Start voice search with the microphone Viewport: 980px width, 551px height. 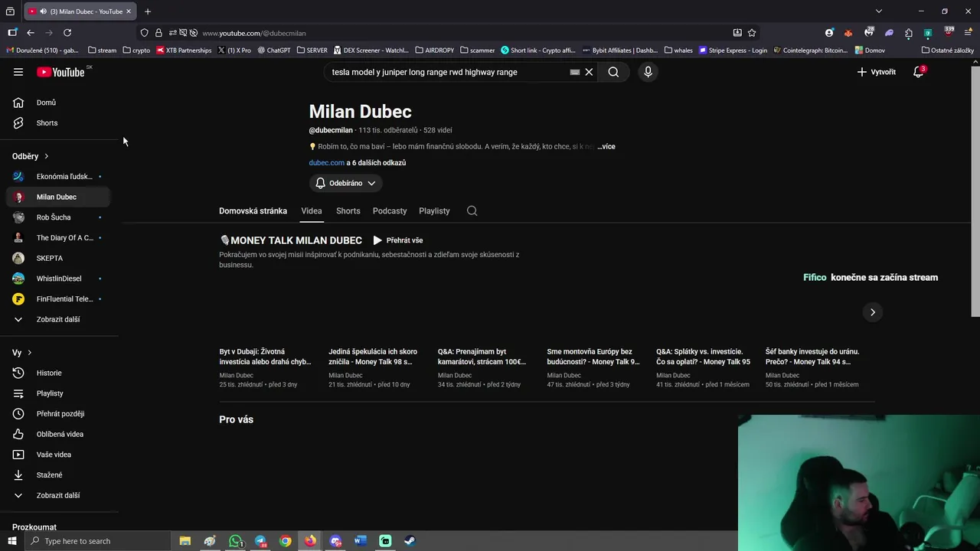(648, 72)
